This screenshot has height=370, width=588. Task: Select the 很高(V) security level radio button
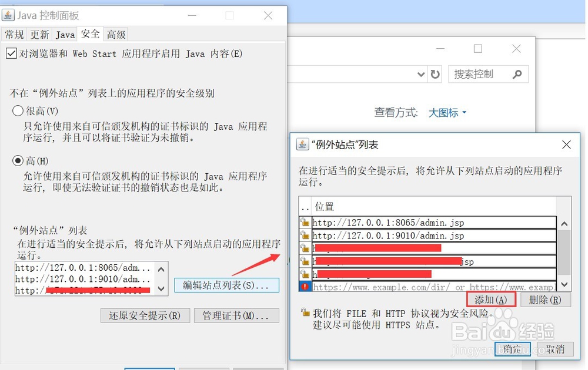click(x=18, y=110)
